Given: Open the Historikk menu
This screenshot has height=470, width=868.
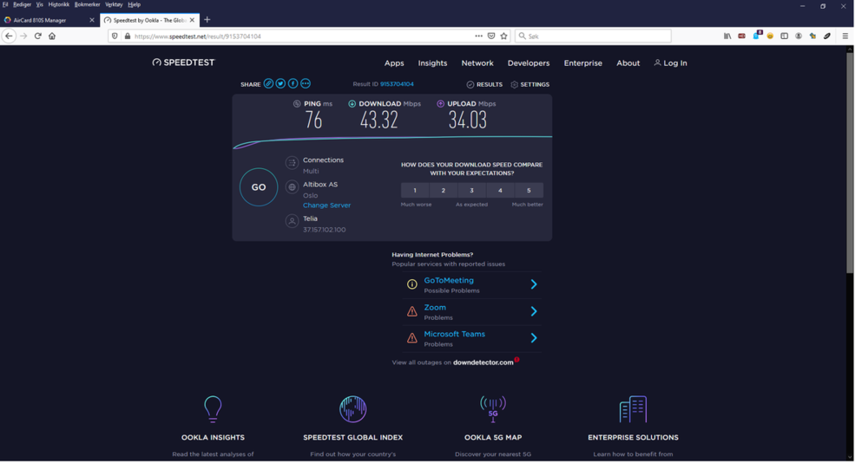Looking at the screenshot, I should 59,4.
